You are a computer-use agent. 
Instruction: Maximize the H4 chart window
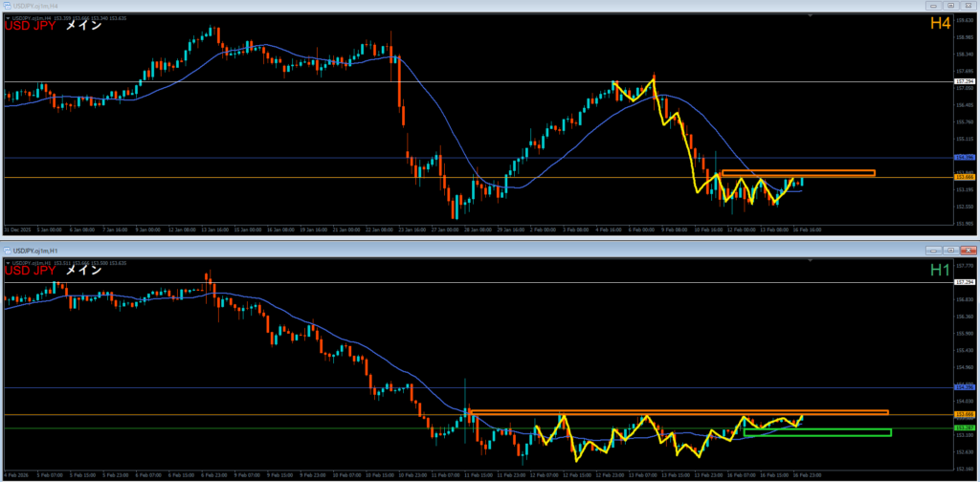952,6
